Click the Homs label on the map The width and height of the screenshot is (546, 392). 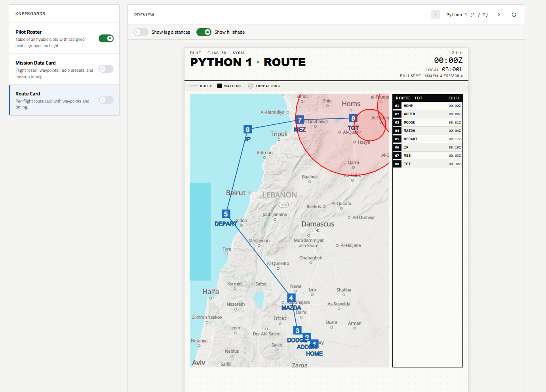[351, 104]
